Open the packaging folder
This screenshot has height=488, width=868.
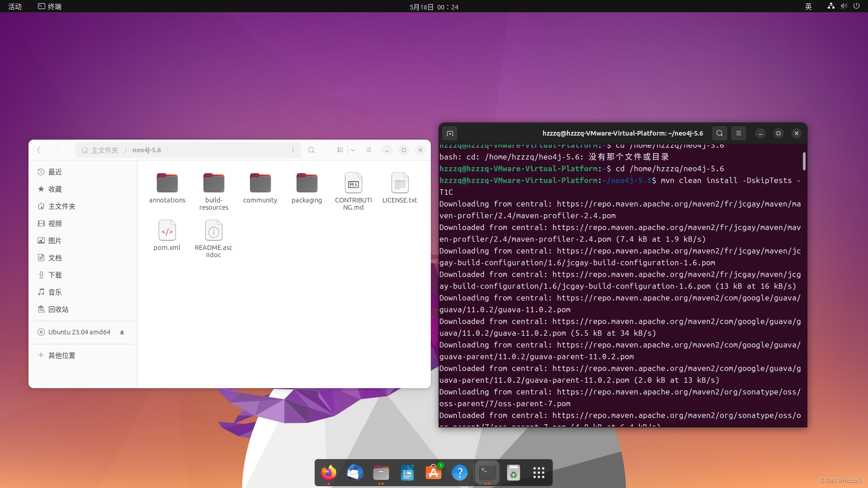307,188
